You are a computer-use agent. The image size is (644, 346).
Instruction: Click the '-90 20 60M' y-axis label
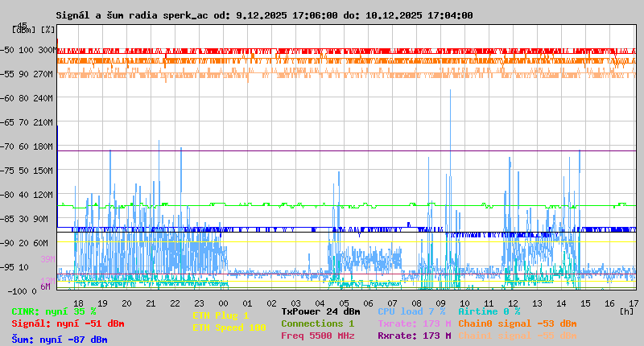tap(24, 243)
